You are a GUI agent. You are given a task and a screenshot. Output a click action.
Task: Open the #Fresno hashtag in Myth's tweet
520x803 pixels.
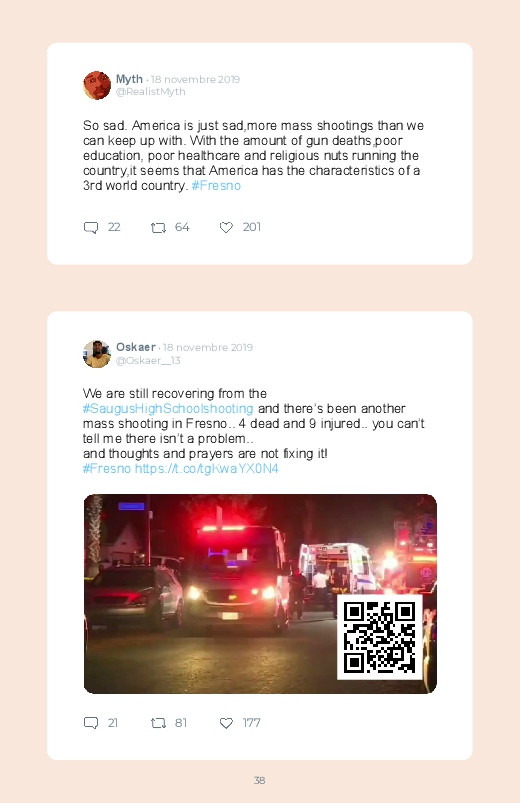pyautogui.click(x=216, y=185)
